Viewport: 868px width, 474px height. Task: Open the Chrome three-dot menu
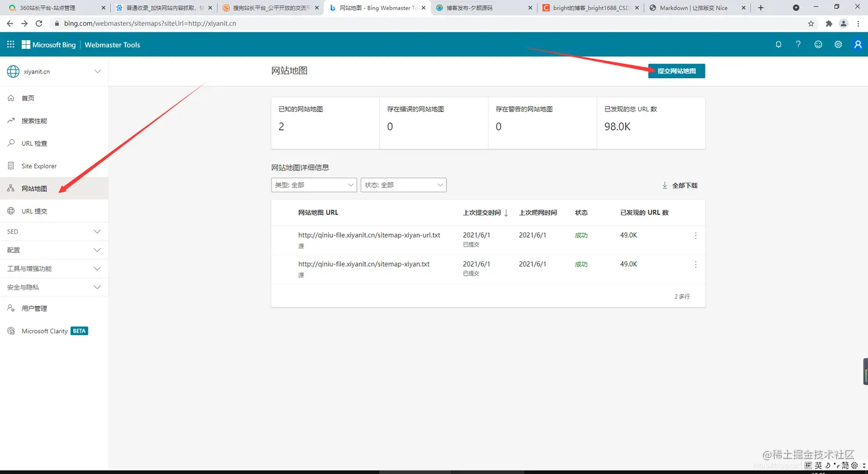tap(858, 24)
